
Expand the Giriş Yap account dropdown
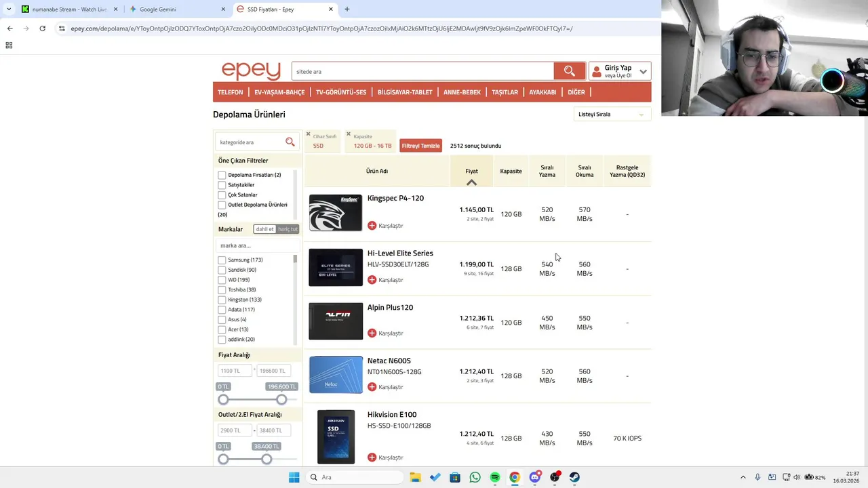tap(643, 71)
